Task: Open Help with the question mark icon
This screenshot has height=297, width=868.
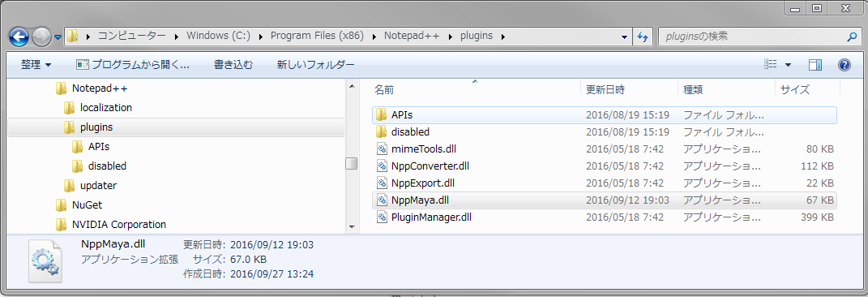Action: 844,65
